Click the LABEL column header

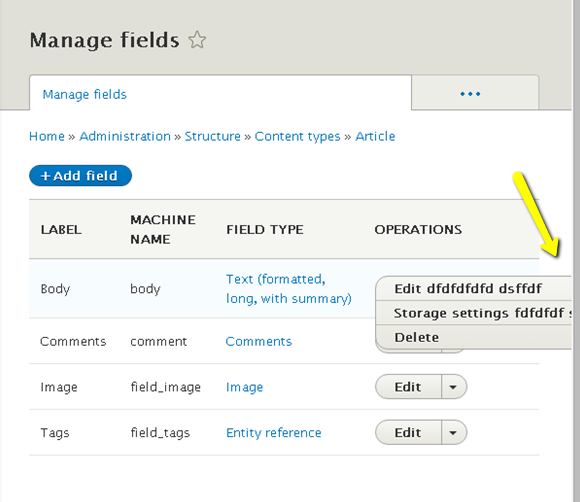pos(61,229)
